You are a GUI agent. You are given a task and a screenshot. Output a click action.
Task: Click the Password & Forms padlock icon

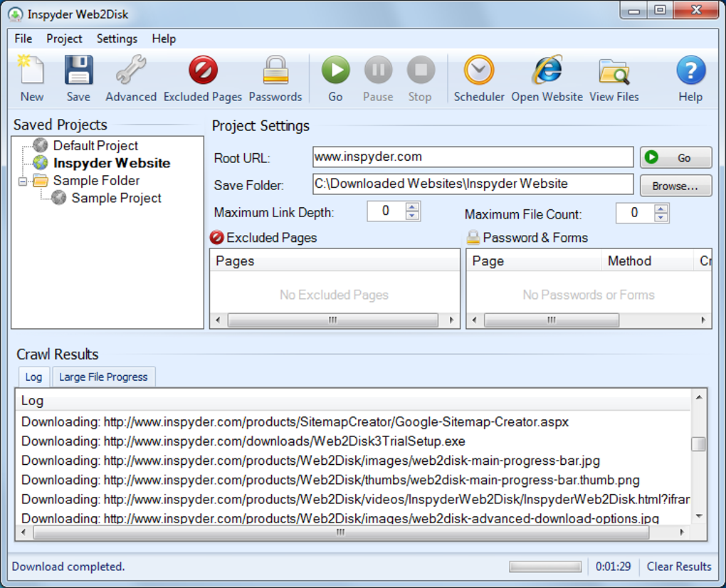point(473,238)
